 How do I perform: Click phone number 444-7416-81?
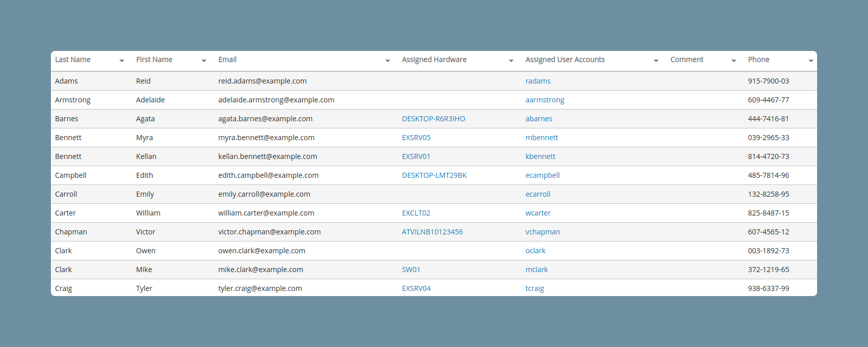point(769,119)
